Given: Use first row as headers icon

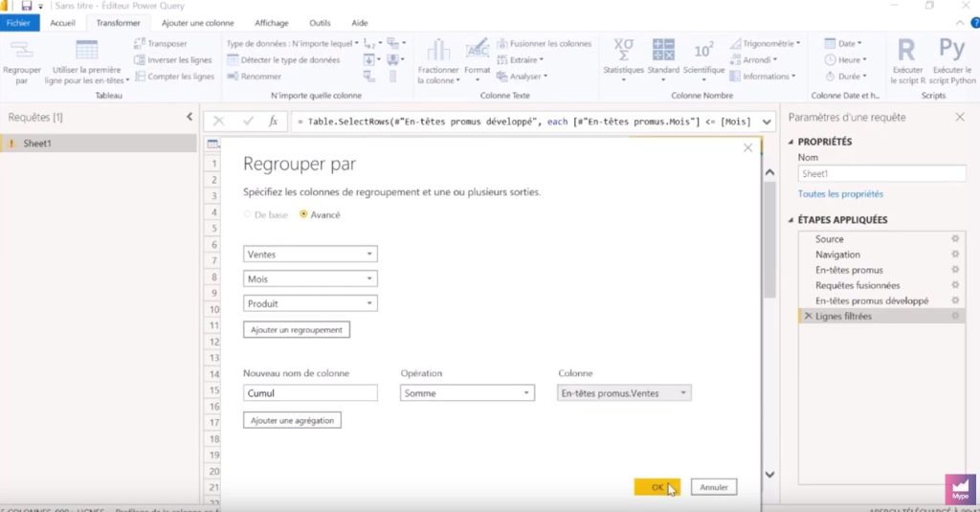Looking at the screenshot, I should pyautogui.click(x=86, y=51).
